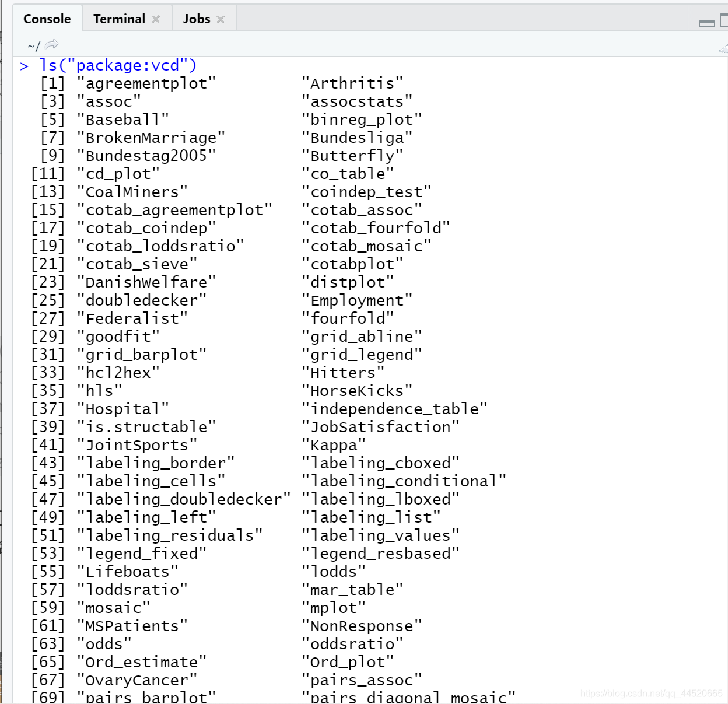Click the "JointSports" output entry
Image resolution: width=728 pixels, height=704 pixels.
(x=137, y=445)
